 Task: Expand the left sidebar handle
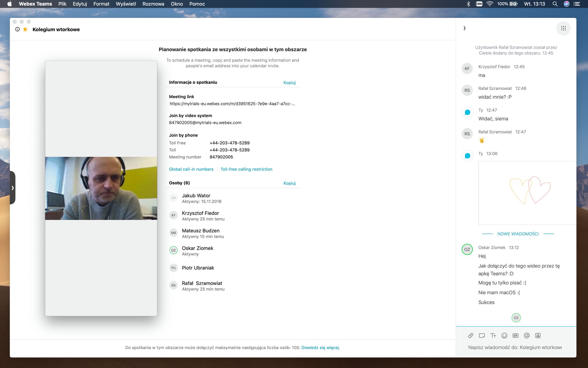click(13, 188)
